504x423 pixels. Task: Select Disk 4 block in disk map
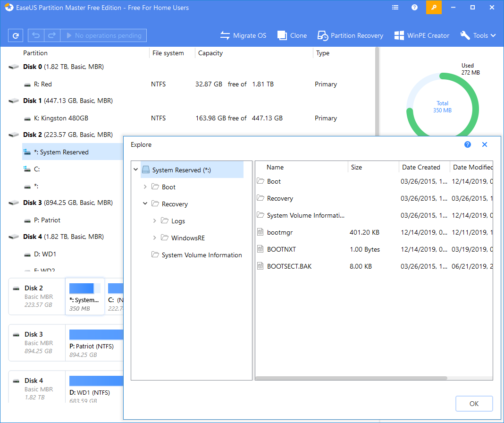(37, 388)
